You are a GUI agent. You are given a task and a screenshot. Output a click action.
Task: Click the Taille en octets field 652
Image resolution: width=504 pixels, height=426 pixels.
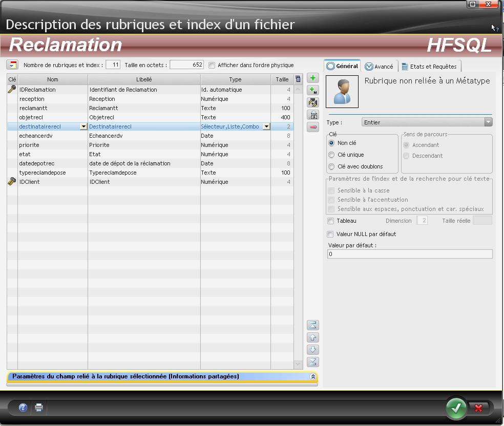pyautogui.click(x=187, y=65)
